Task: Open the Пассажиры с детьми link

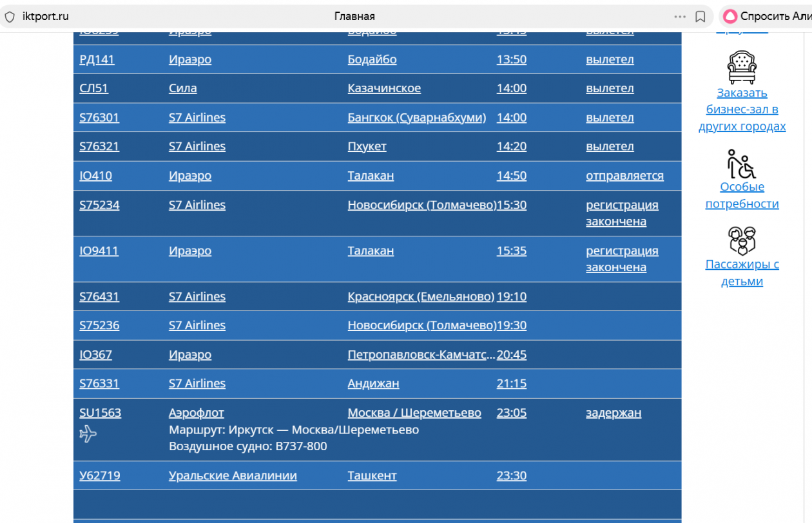Action: (x=742, y=272)
